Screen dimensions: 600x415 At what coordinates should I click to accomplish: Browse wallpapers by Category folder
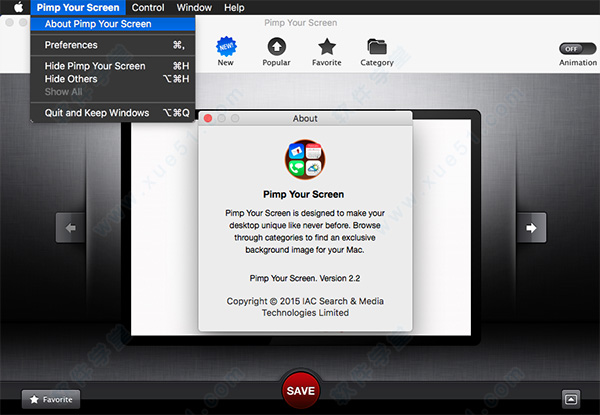tap(377, 52)
